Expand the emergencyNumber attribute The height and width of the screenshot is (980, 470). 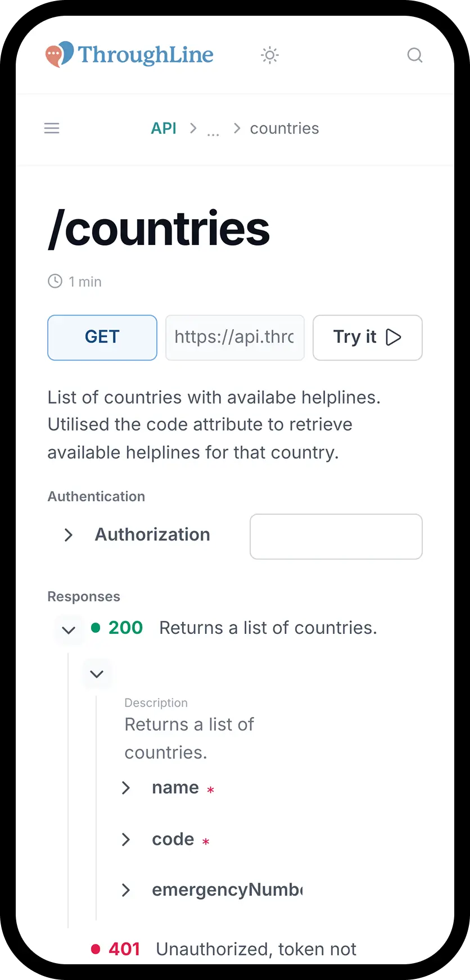(126, 890)
